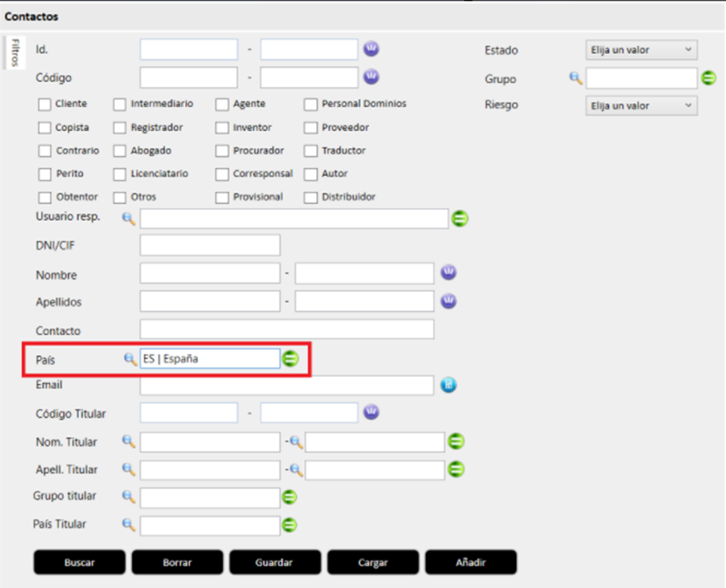Click the purple icon next to Apellidos range
This screenshot has width=726, height=588.
pos(447,301)
